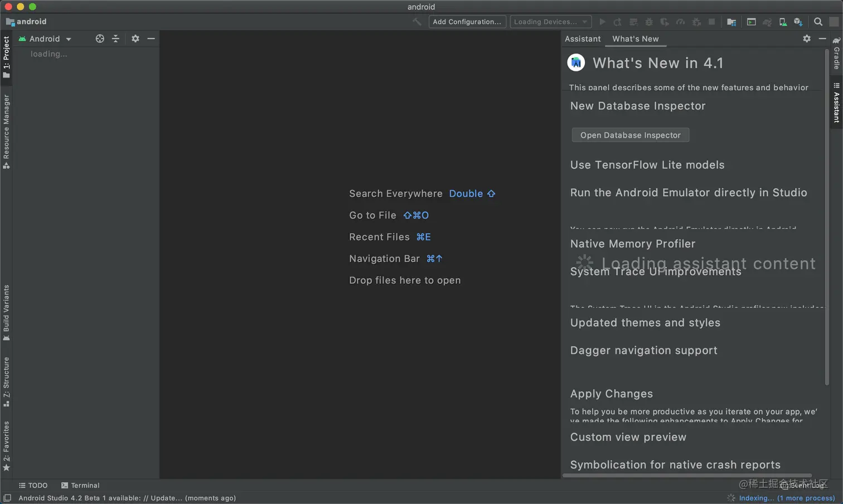Click the Indexing progress link
Screen dimensions: 843x504
(787, 498)
